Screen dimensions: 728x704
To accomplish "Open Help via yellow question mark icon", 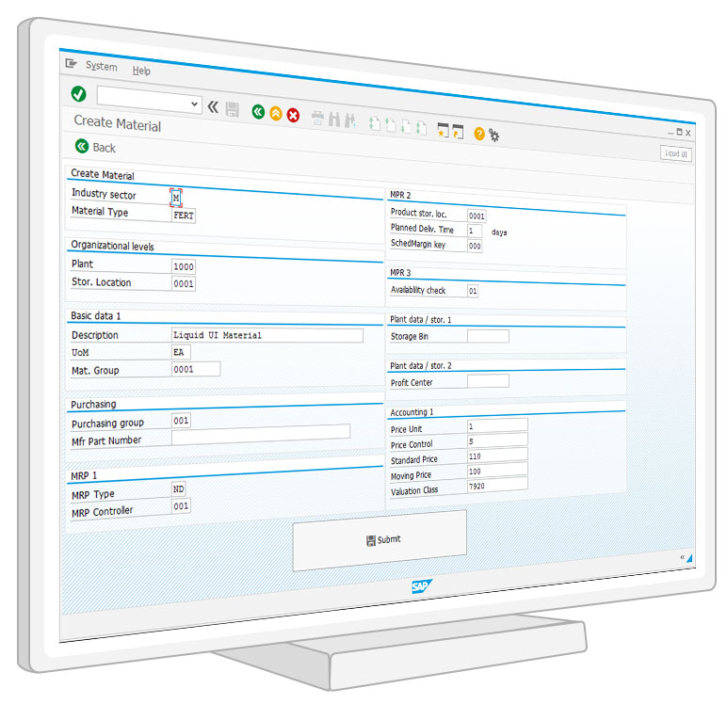I will pos(479,134).
